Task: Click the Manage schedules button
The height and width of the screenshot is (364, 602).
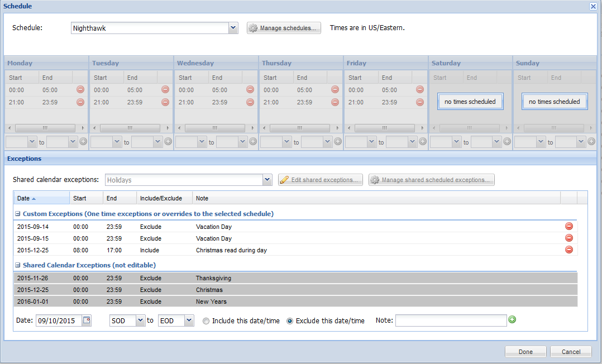Action: click(x=284, y=28)
